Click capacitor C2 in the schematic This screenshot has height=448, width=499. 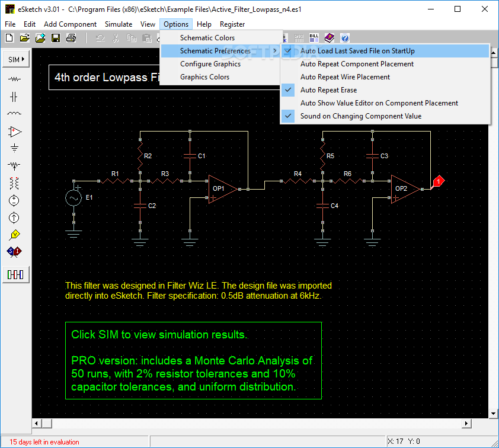click(x=140, y=206)
